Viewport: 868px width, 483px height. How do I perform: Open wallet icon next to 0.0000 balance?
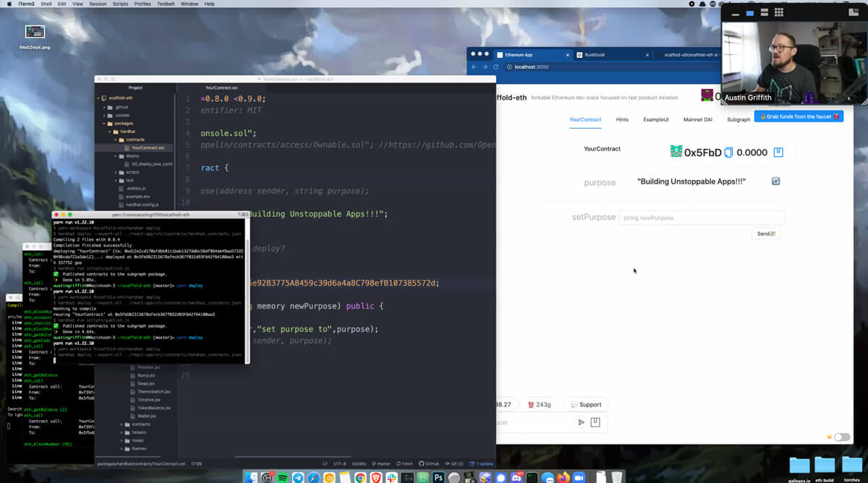click(x=778, y=153)
